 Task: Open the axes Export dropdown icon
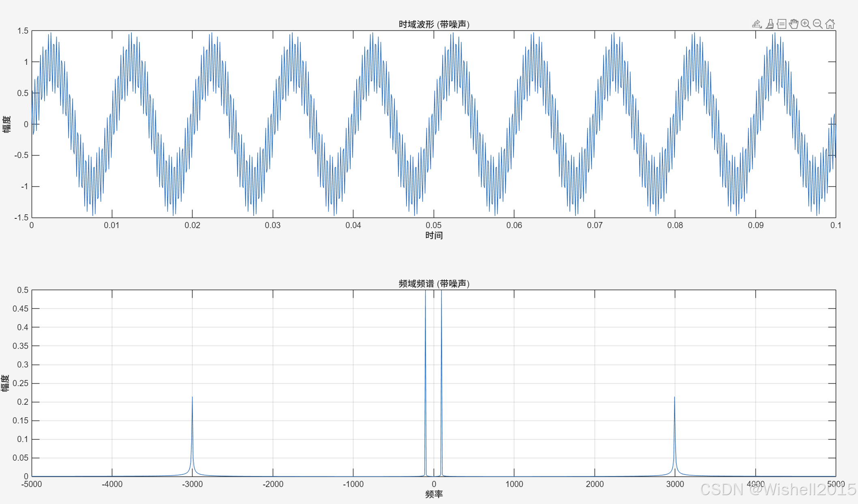(757, 24)
